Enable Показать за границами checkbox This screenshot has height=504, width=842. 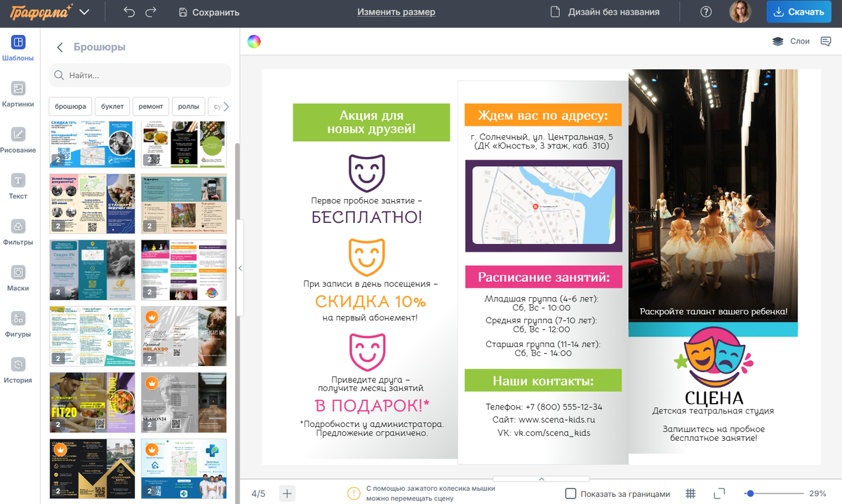(x=571, y=493)
